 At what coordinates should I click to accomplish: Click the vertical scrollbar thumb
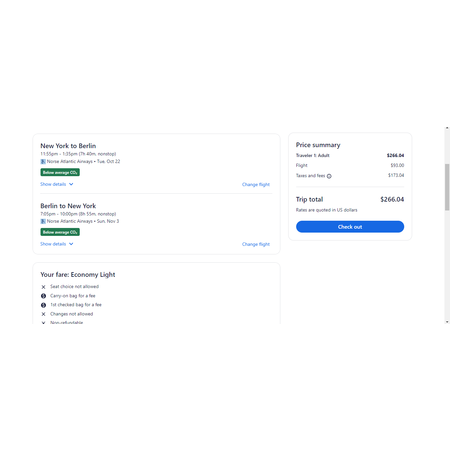(x=447, y=187)
